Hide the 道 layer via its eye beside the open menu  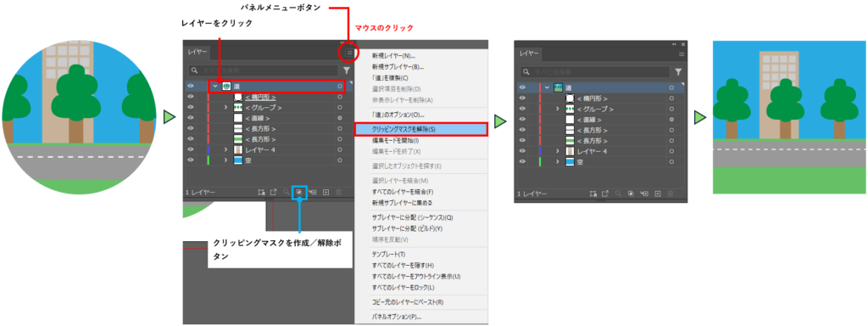(191, 87)
